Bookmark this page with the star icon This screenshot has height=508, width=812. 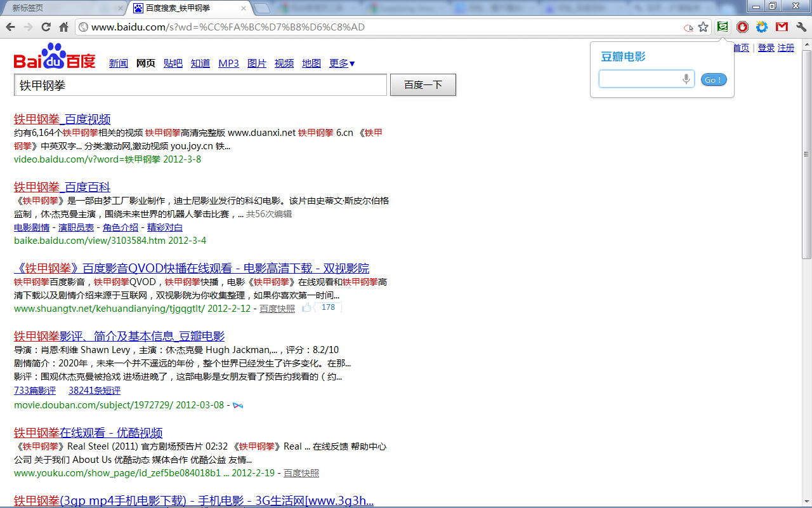pyautogui.click(x=703, y=27)
